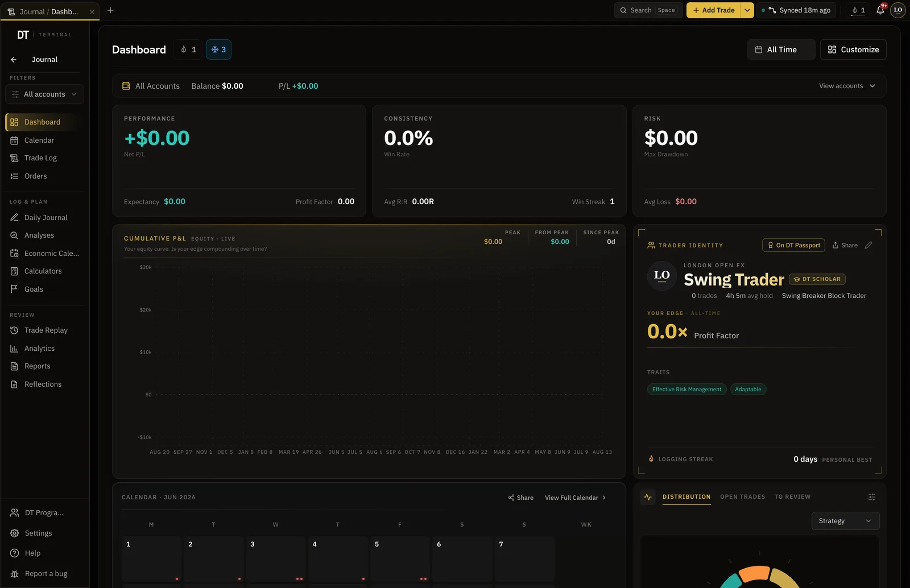Image resolution: width=910 pixels, height=588 pixels.
Task: Select the Journal / Dashboard browser tab
Action: (x=49, y=11)
